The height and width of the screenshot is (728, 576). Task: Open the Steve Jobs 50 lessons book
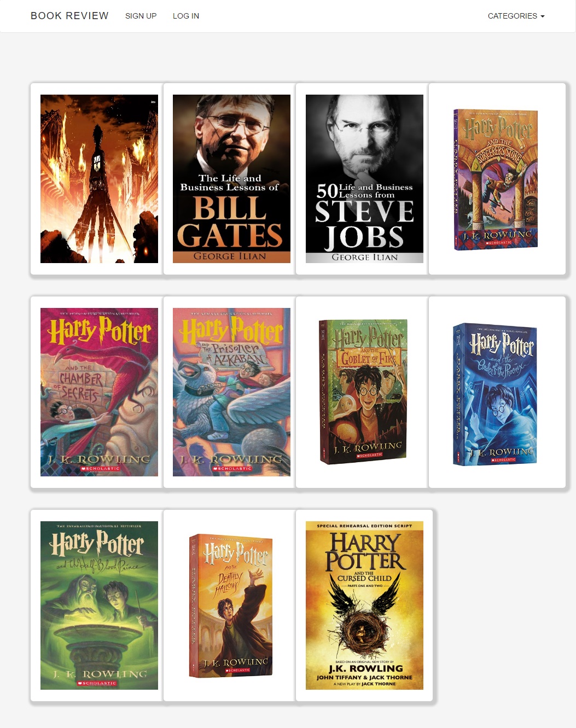pos(364,179)
